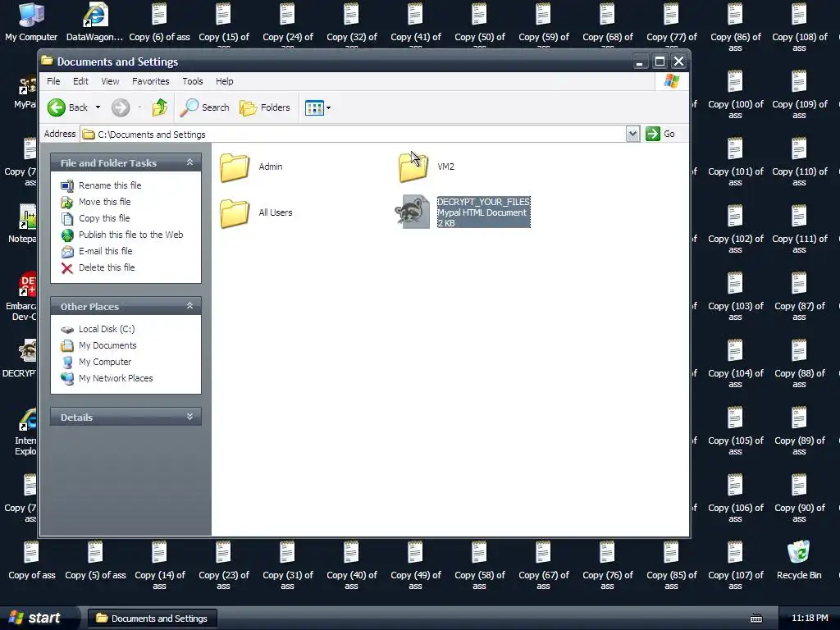The width and height of the screenshot is (840, 630).
Task: Click the Start button
Action: 39,619
